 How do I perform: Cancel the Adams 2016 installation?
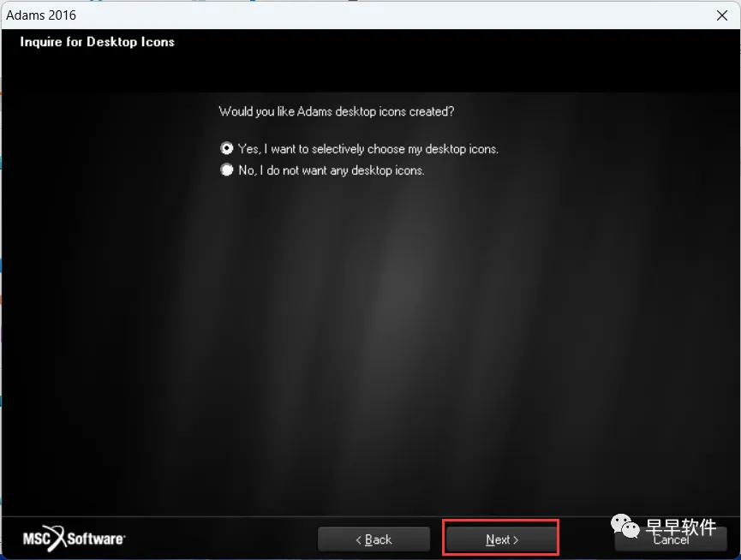(671, 540)
